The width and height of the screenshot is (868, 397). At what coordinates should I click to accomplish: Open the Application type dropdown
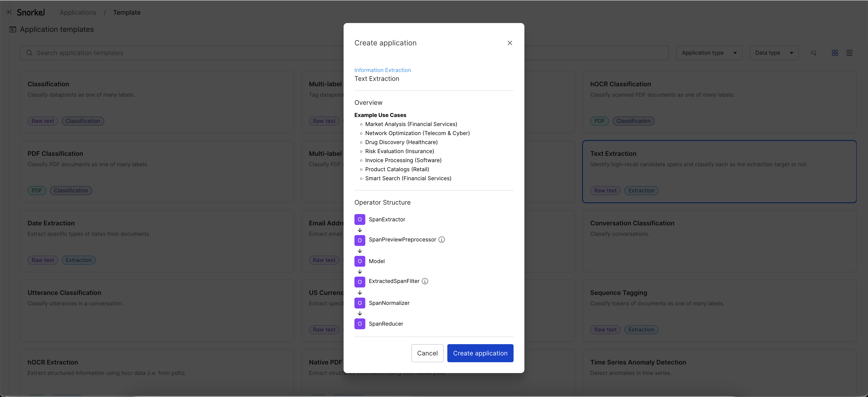click(709, 53)
